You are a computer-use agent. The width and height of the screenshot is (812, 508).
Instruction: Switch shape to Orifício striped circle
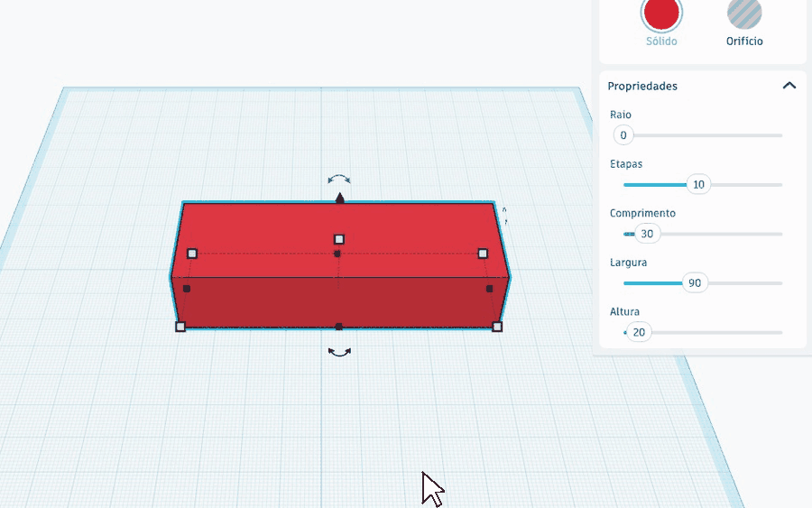point(744,13)
